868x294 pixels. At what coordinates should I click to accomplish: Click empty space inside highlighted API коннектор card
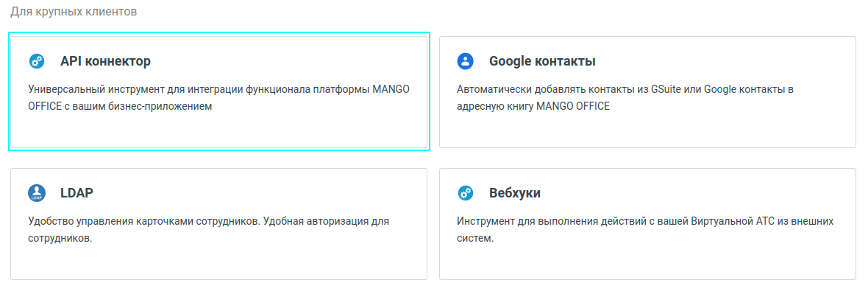(x=218, y=130)
